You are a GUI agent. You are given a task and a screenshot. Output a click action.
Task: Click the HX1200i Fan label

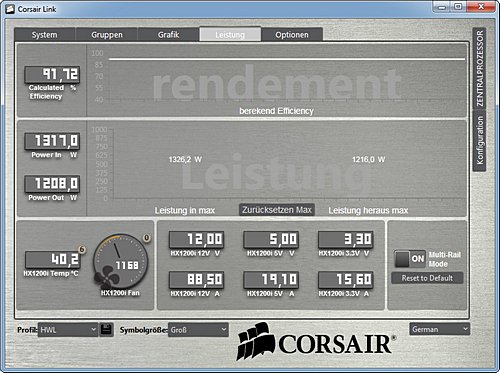click(x=120, y=293)
